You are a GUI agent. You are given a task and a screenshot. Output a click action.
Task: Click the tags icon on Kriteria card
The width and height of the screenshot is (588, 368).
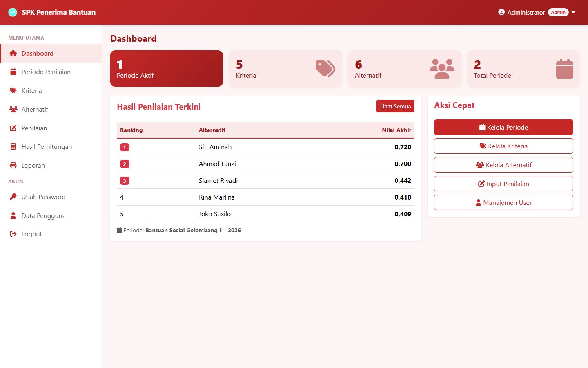click(325, 68)
